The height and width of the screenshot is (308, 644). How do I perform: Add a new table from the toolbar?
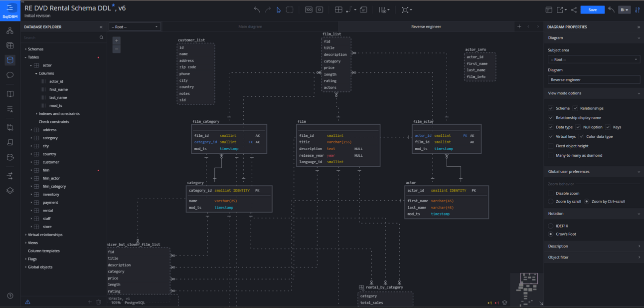pos(338,9)
